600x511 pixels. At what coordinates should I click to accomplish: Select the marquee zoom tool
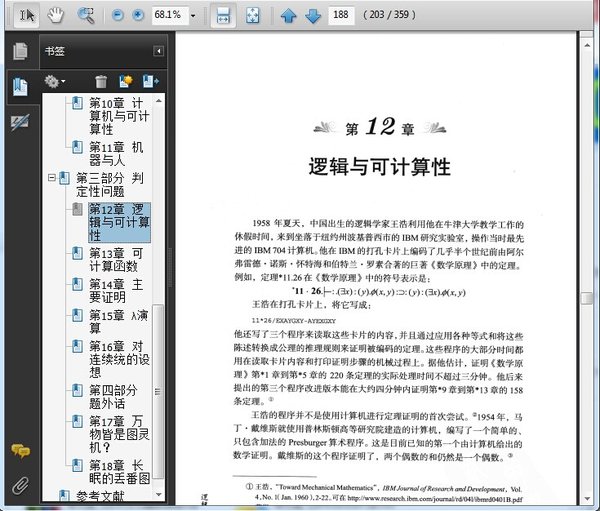[86, 15]
